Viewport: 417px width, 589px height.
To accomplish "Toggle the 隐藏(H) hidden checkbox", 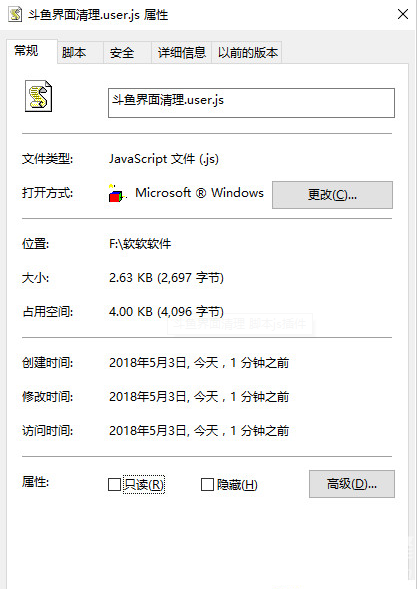I will tap(207, 485).
